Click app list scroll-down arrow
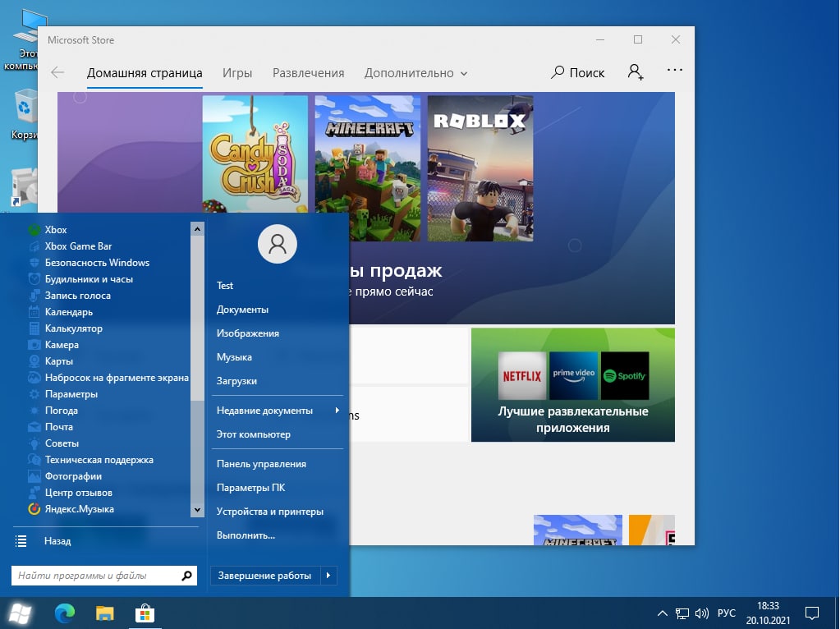This screenshot has width=840, height=629. [197, 510]
